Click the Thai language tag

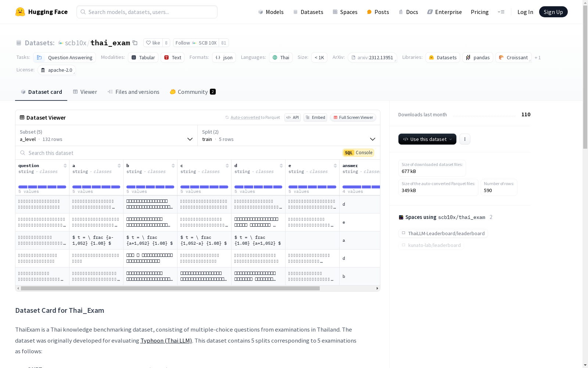click(x=281, y=57)
